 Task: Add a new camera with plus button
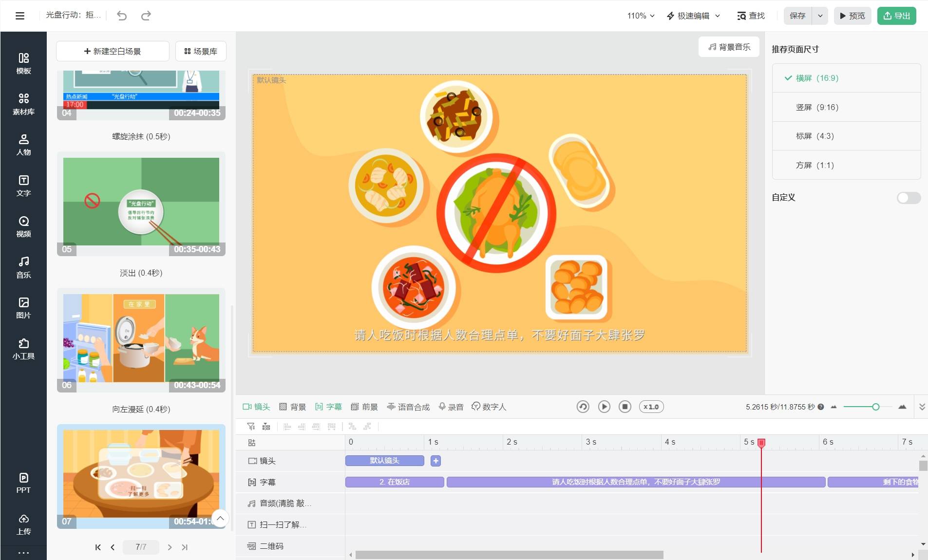(x=436, y=461)
